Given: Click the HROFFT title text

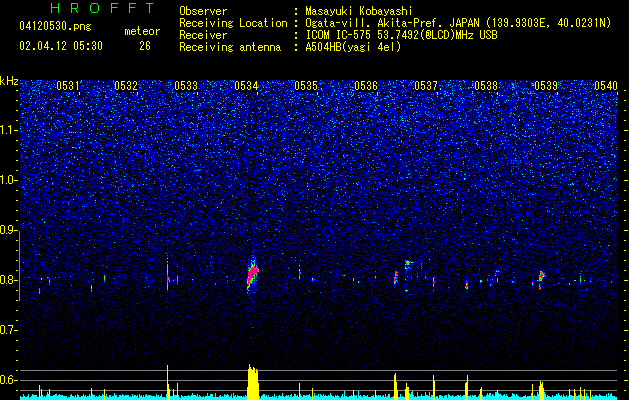Looking at the screenshot, I should (103, 8).
